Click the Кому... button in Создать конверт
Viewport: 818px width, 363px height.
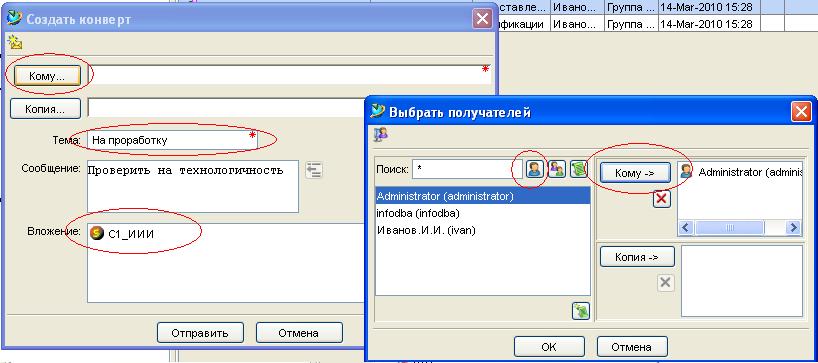coord(47,76)
